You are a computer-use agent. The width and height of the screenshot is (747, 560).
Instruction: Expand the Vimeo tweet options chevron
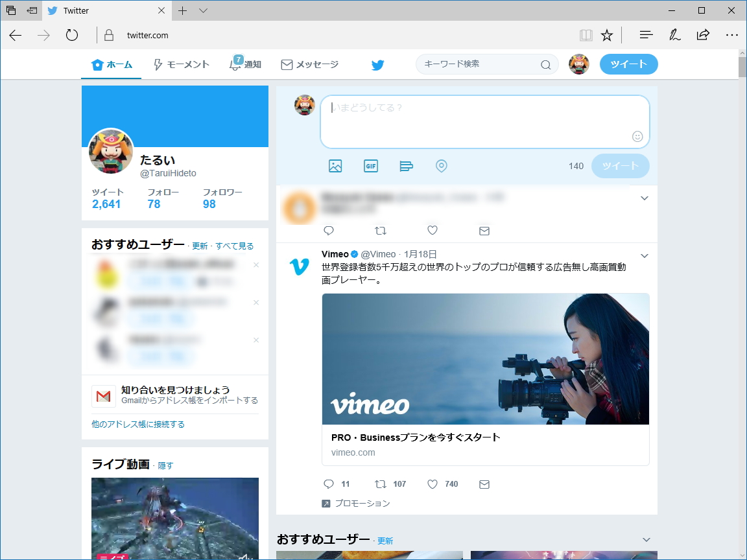coord(644,255)
